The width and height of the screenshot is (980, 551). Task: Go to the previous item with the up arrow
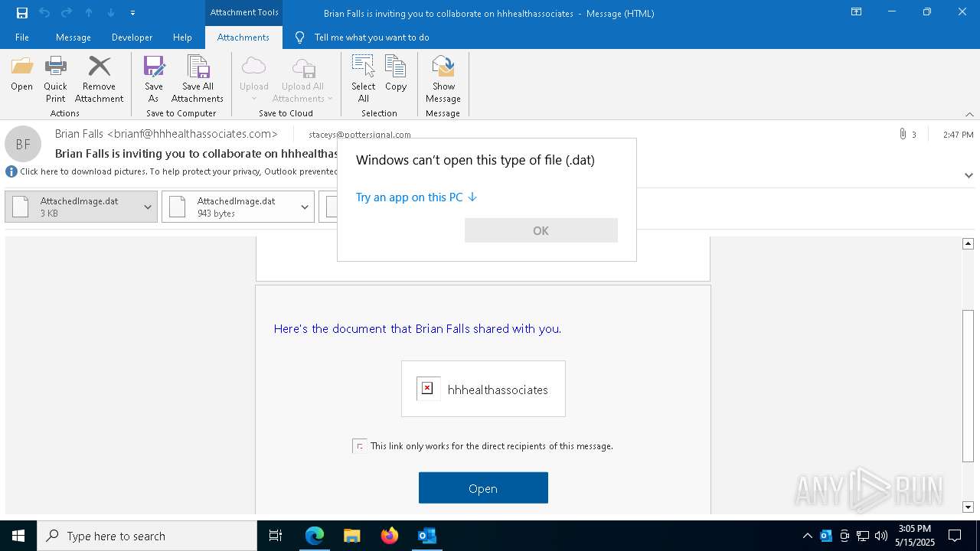tap(89, 13)
